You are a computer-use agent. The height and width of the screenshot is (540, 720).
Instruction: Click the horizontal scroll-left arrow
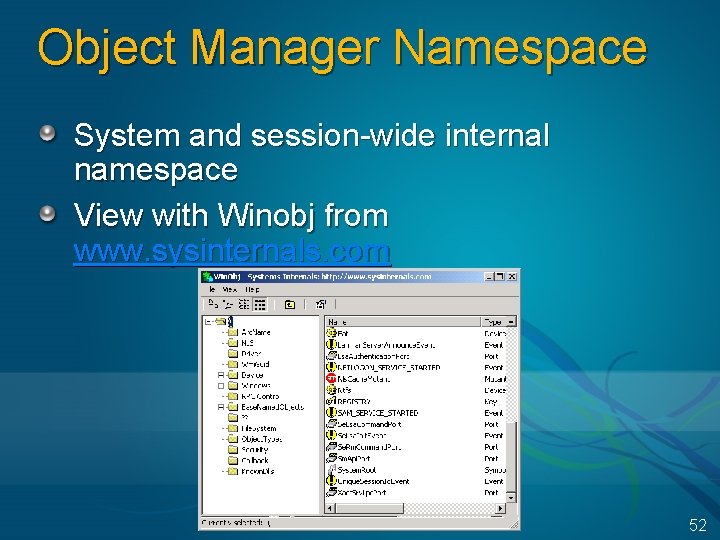(330, 508)
